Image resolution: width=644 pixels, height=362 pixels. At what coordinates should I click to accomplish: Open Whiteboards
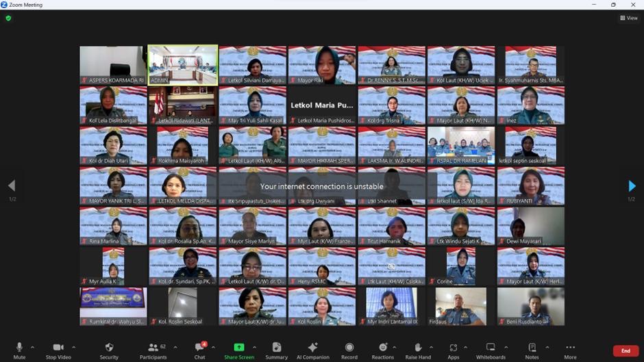tap(491, 350)
